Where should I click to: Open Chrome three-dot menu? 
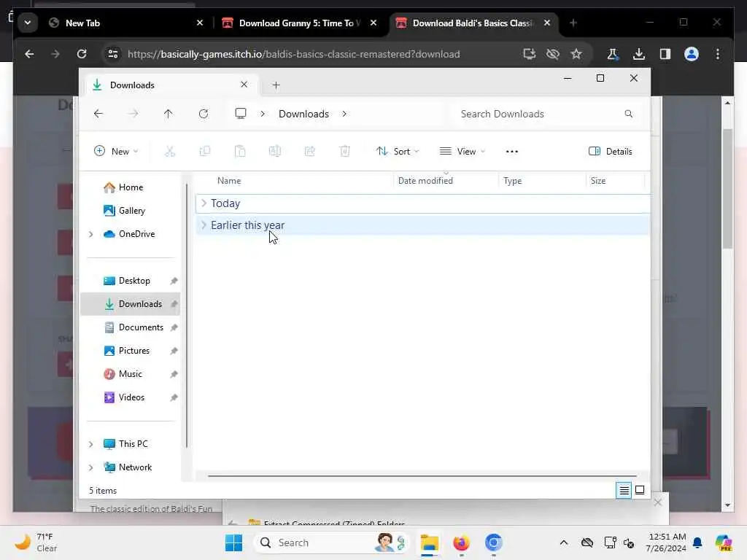(718, 54)
